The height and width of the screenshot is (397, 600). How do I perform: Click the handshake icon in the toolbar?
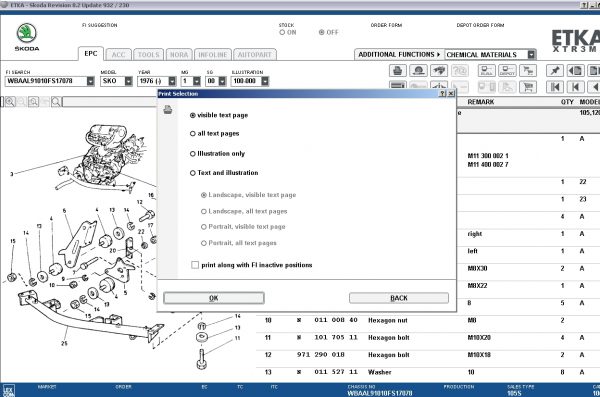[439, 71]
